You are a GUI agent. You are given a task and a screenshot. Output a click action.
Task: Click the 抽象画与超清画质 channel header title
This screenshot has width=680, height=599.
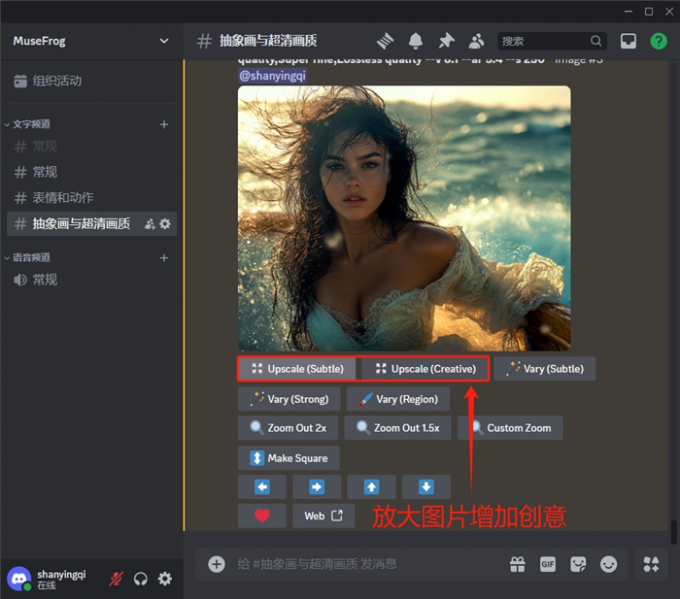coord(268,41)
